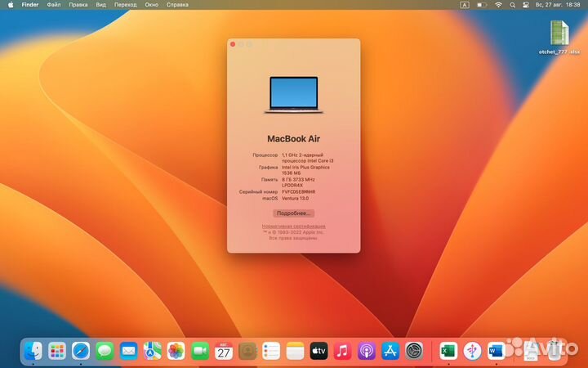Launch Apple TV from the Dock
The width and height of the screenshot is (588, 368).
coord(318,352)
